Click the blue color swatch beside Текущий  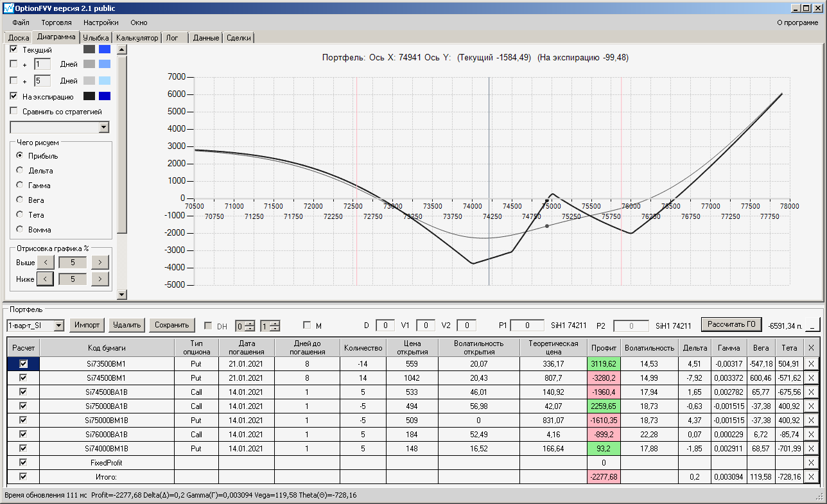pos(105,49)
